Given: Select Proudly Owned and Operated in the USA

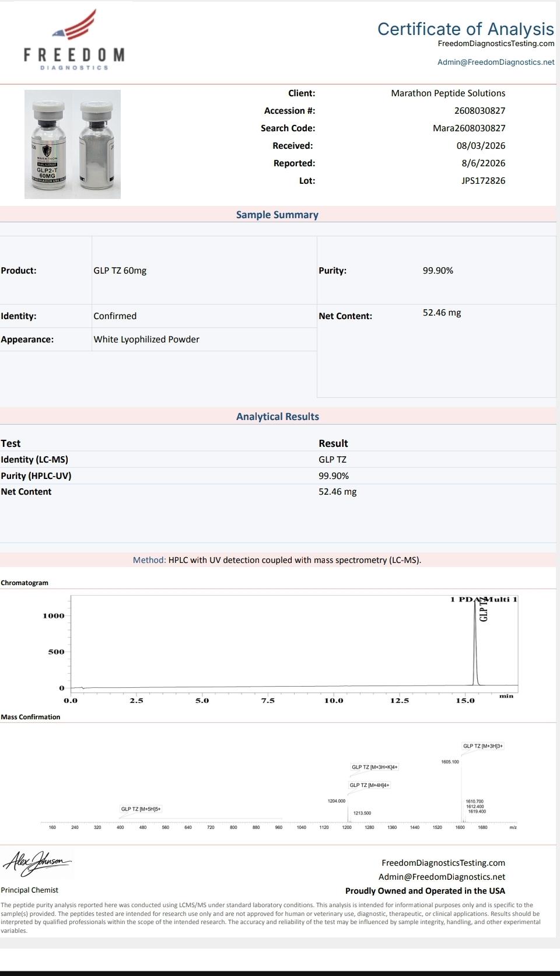Looking at the screenshot, I should click(425, 891).
